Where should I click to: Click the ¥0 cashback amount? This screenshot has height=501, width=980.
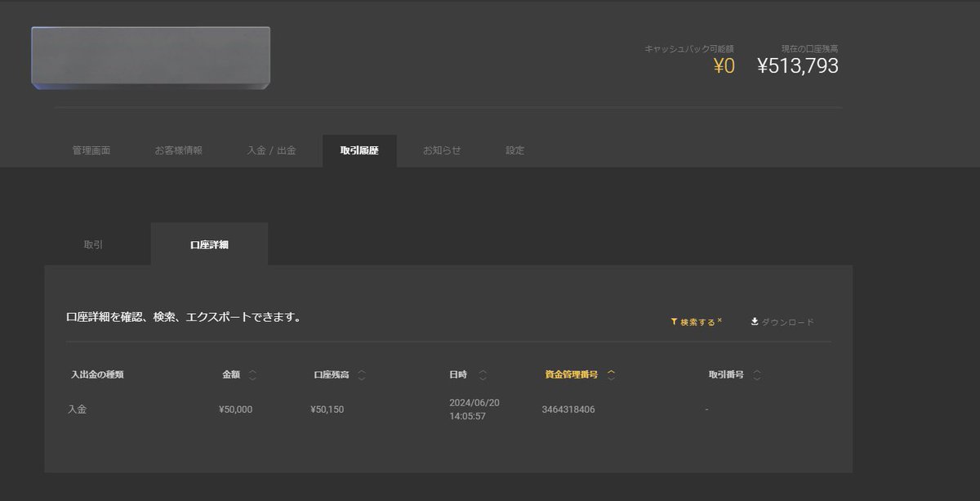pos(724,66)
